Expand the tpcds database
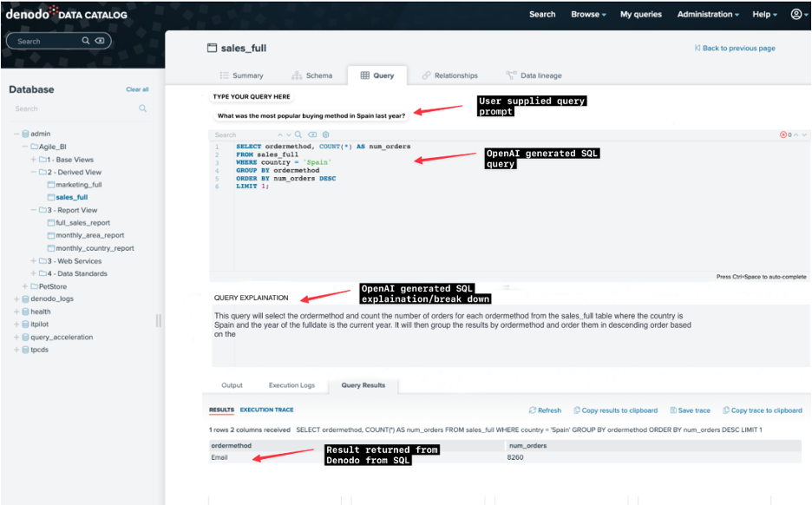Viewport: 812px width, 505px height. 16,350
